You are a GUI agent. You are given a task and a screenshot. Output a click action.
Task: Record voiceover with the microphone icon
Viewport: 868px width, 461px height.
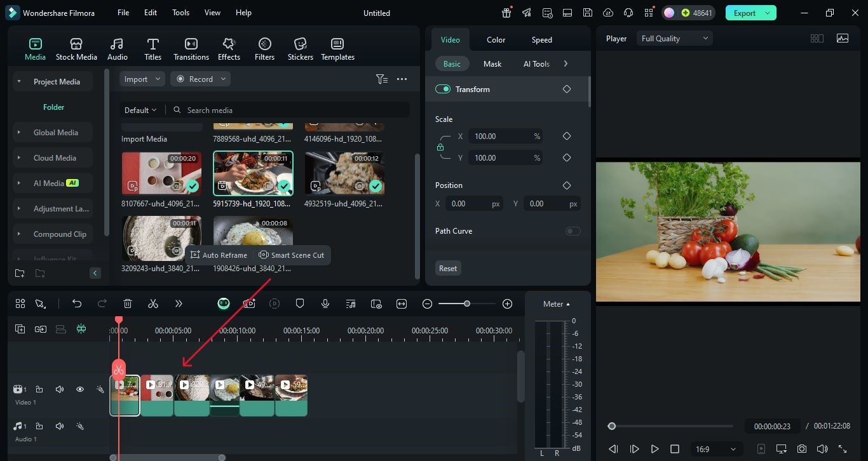[325, 304]
